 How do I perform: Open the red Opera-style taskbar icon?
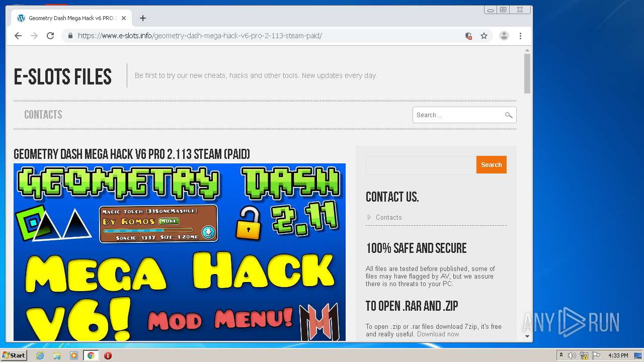(108, 355)
